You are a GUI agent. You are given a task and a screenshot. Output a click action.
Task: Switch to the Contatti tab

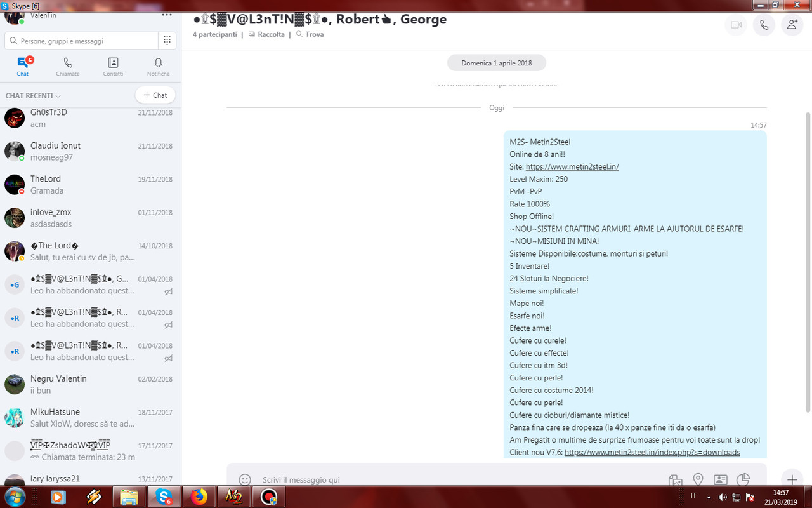[x=113, y=66]
